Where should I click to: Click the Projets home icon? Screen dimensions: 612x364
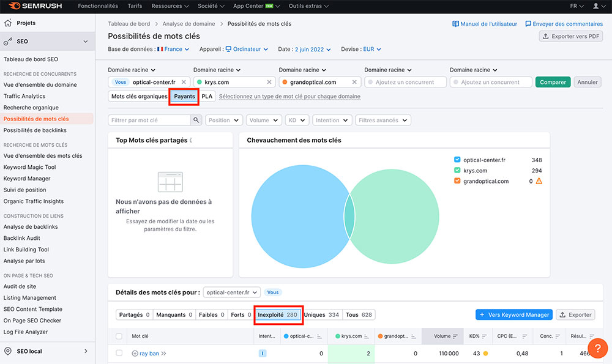(8, 23)
